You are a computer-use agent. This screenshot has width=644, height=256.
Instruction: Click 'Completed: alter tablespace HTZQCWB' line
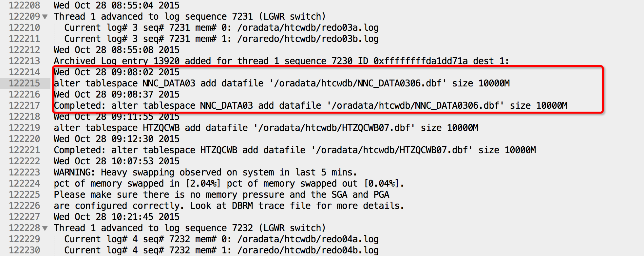(295, 150)
